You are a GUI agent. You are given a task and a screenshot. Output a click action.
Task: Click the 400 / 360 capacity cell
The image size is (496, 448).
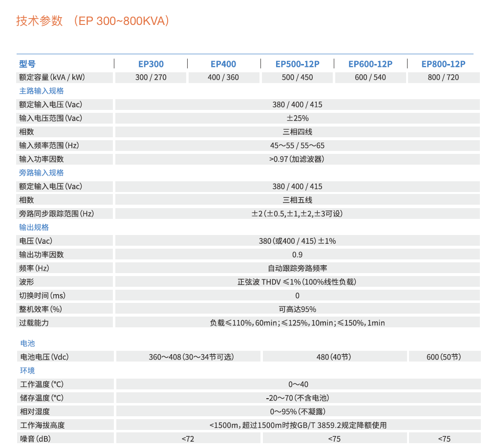[223, 78]
